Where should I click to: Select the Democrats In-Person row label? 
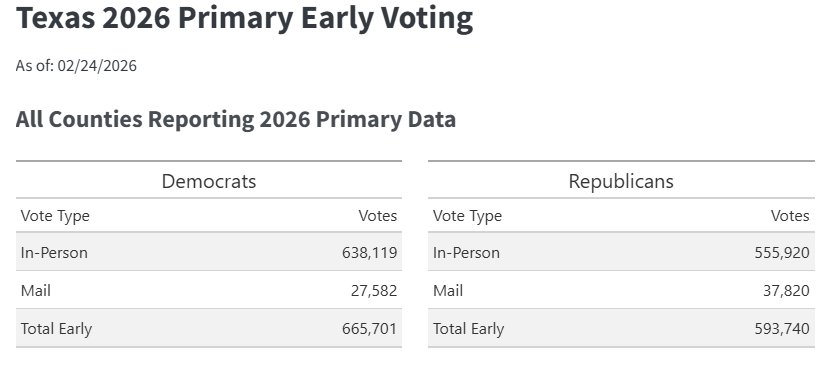coord(54,252)
